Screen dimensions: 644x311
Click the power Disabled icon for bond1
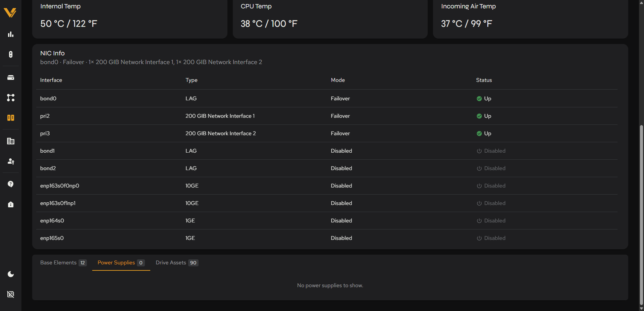(x=479, y=151)
